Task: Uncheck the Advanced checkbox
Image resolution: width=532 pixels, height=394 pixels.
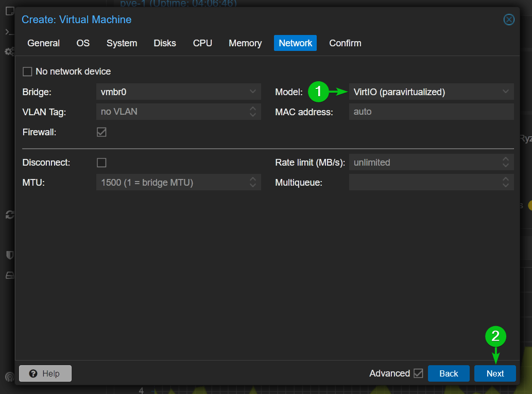Action: click(x=418, y=373)
